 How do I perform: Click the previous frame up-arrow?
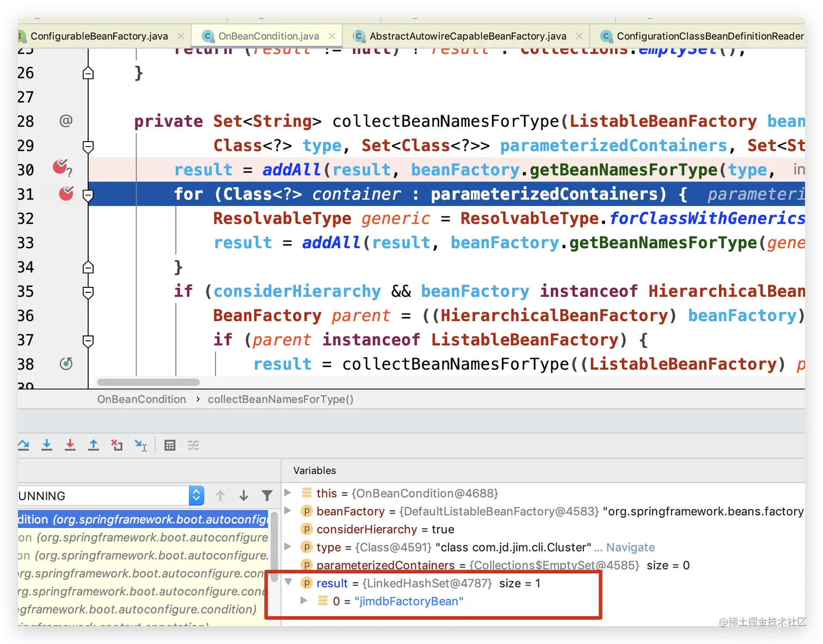click(220, 495)
